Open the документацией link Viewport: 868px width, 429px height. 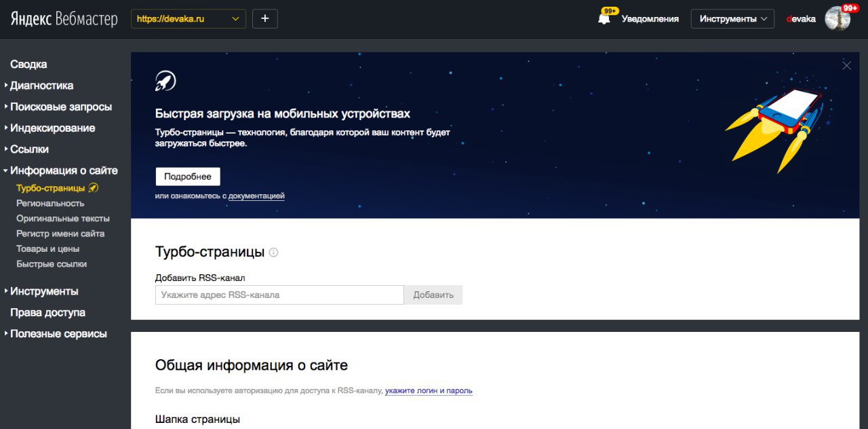pyautogui.click(x=256, y=196)
